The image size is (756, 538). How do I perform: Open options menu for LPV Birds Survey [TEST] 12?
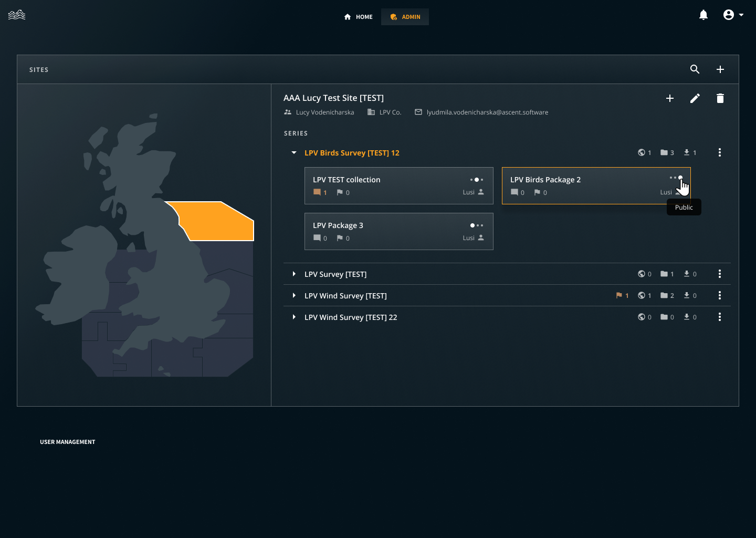(x=720, y=152)
